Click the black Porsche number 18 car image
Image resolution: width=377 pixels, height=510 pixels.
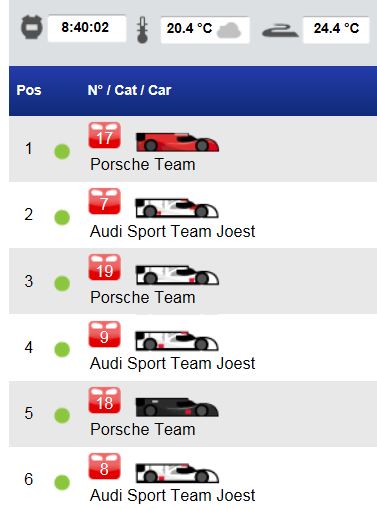click(177, 407)
